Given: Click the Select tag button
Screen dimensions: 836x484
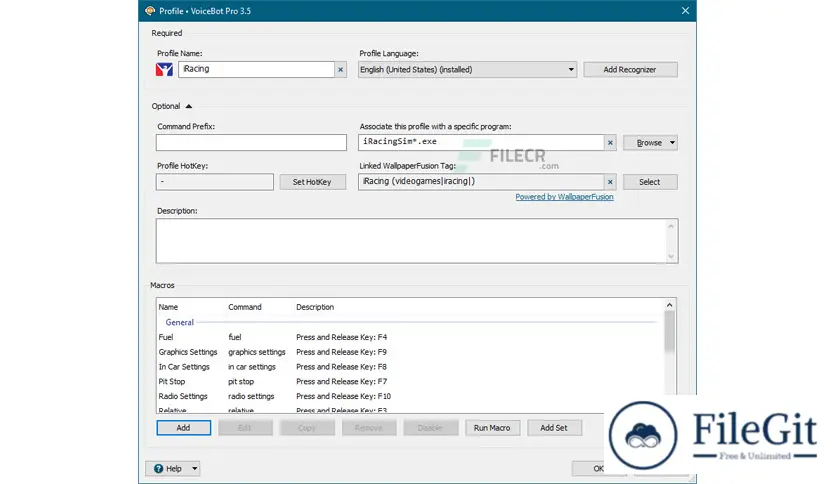Looking at the screenshot, I should point(649,182).
